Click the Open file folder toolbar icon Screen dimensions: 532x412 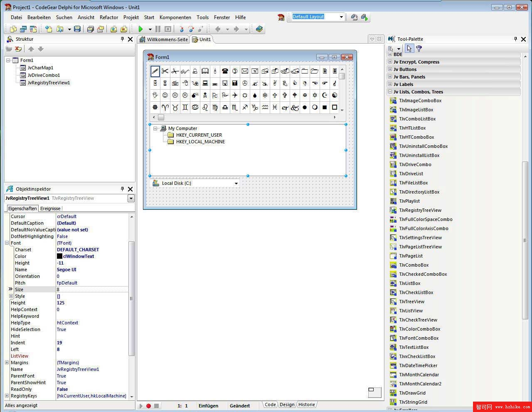(x=60, y=29)
